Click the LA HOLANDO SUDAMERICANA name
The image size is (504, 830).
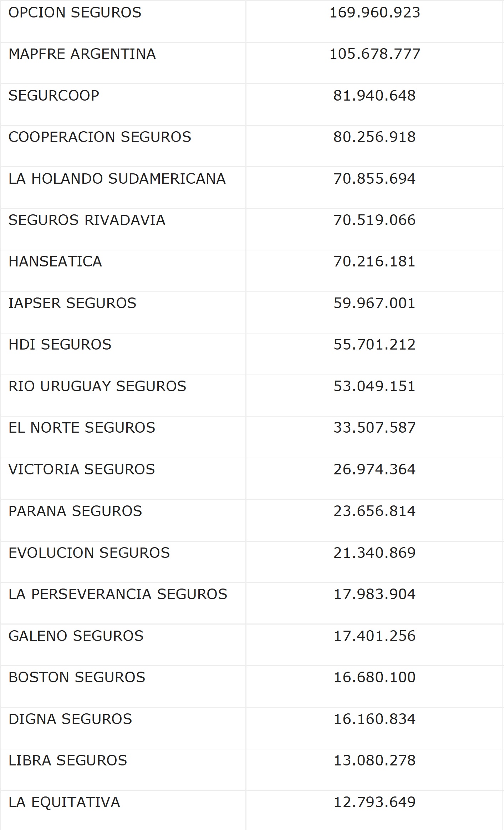[x=117, y=179]
